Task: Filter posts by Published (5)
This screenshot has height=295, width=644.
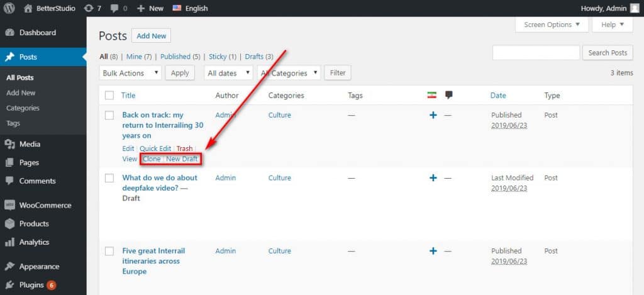Action: [180, 57]
